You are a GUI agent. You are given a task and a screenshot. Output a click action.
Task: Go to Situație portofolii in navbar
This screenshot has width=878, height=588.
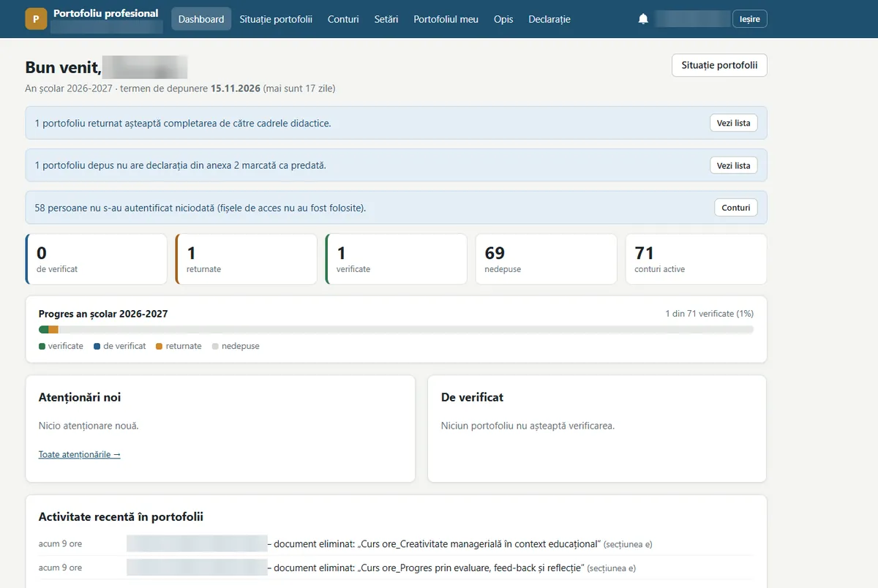click(276, 19)
